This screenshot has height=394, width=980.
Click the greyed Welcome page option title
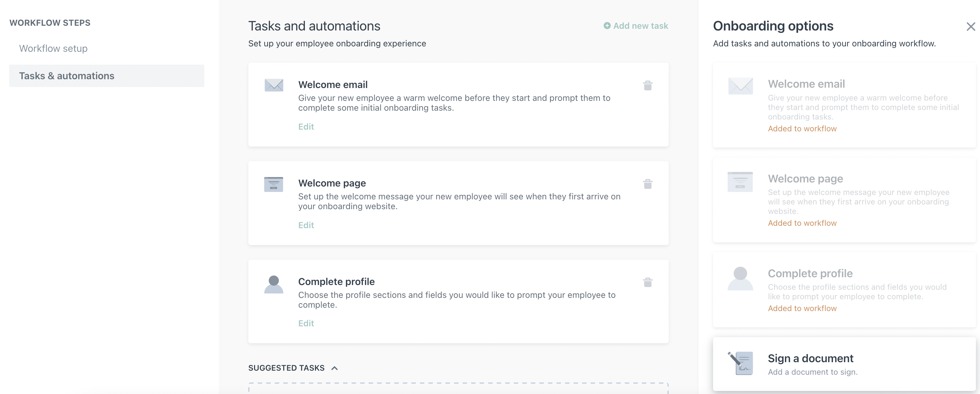[805, 178]
